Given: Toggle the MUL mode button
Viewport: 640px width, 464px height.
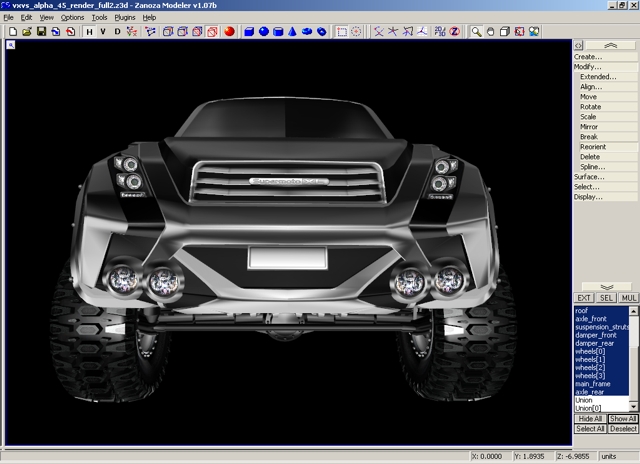Looking at the screenshot, I should 628,298.
